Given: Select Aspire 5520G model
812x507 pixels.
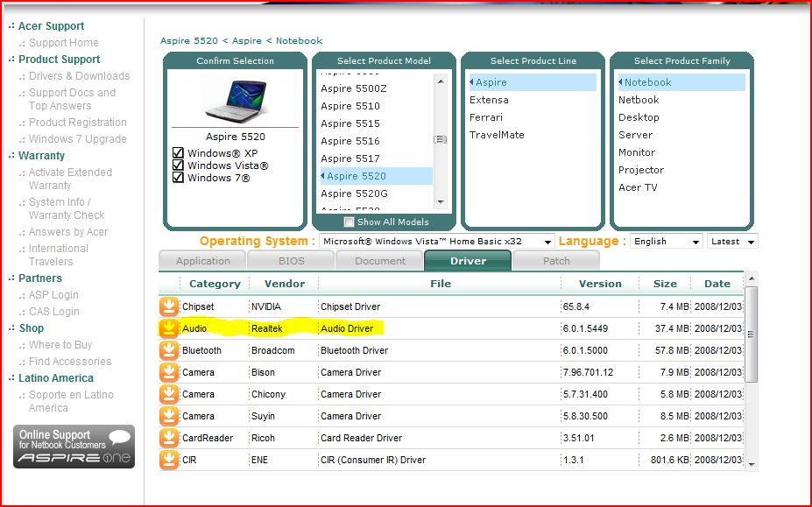Looking at the screenshot, I should (x=354, y=194).
